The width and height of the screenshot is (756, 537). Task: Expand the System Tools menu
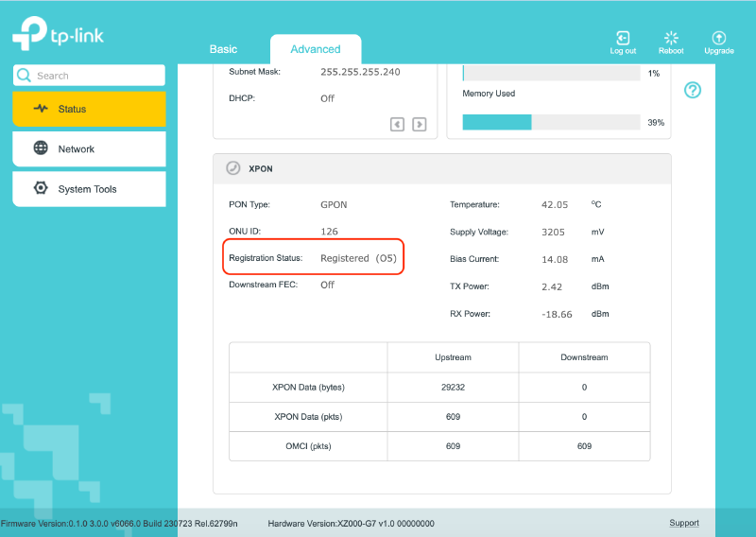[x=89, y=189]
